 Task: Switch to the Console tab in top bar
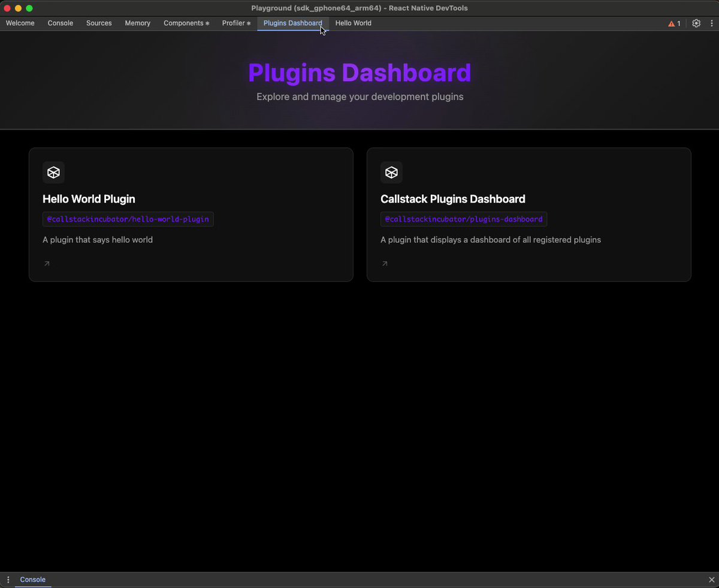61,23
